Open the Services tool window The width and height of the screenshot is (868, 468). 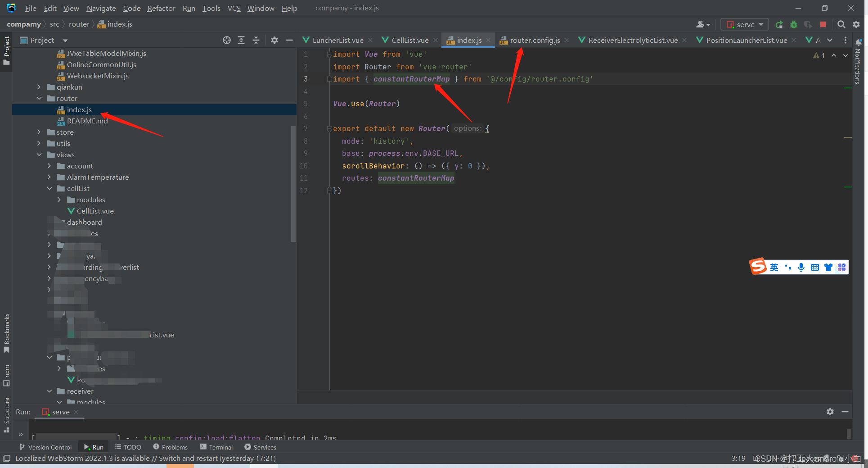pyautogui.click(x=260, y=447)
